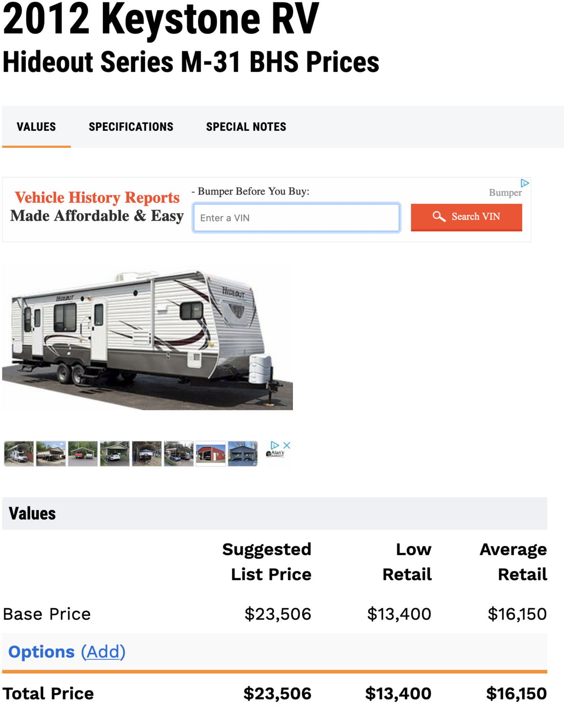Click the Vehicle History Reports ad headline
The width and height of the screenshot is (564, 728).
pyautogui.click(x=97, y=197)
